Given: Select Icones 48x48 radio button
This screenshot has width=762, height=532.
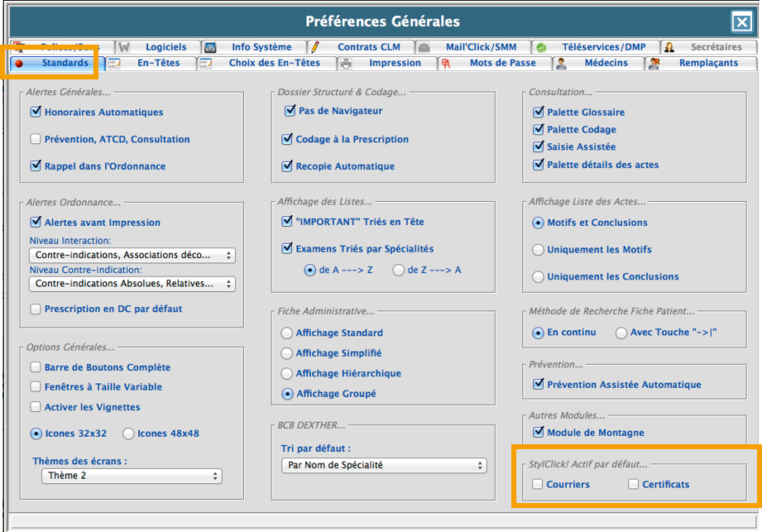Looking at the screenshot, I should coord(128,433).
